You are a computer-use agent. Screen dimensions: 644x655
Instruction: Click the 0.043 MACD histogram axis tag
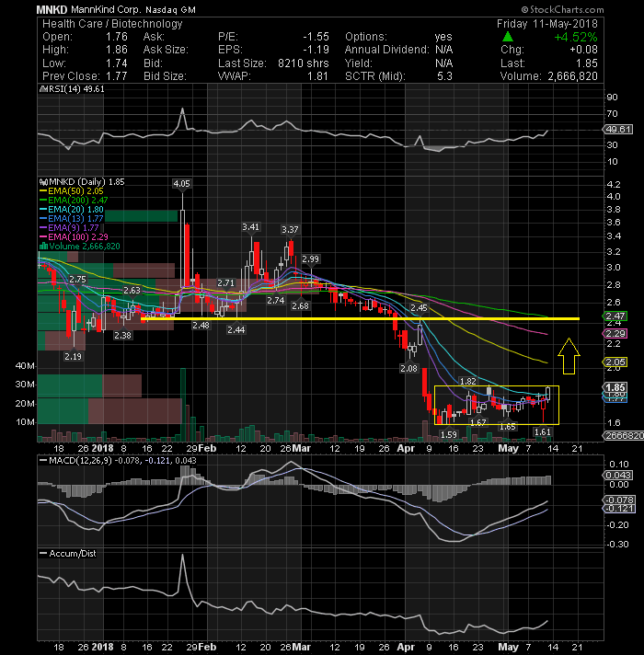click(618, 476)
